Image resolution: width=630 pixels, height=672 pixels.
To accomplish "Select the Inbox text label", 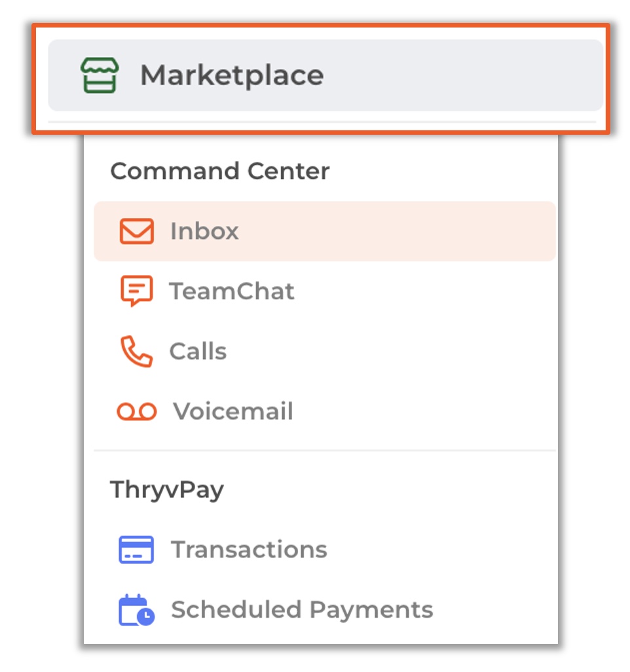I will pos(204,231).
